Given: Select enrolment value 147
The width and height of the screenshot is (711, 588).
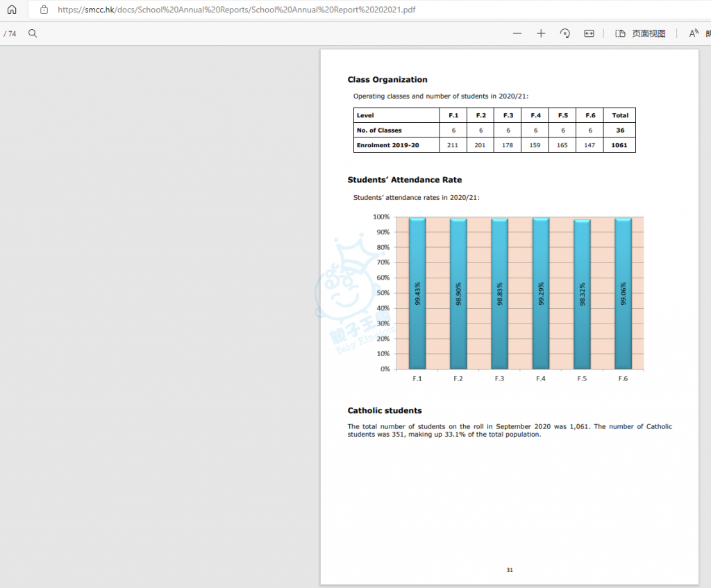Looking at the screenshot, I should click(x=589, y=146).
